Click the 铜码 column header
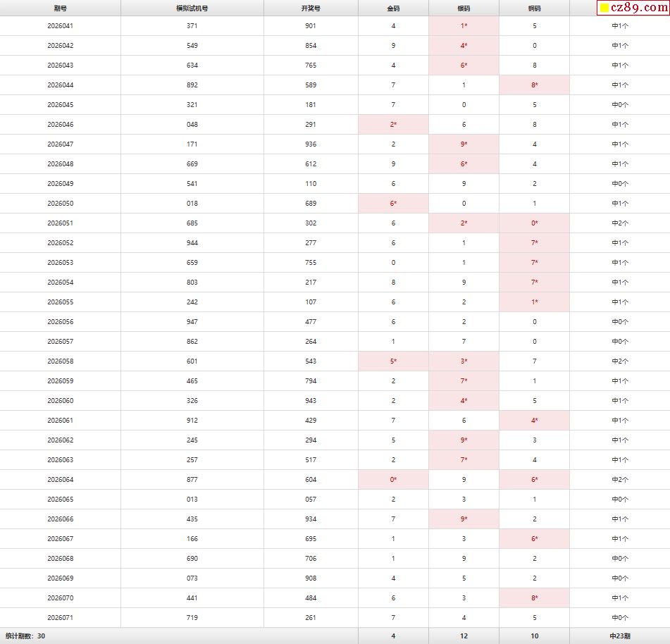 coord(534,8)
